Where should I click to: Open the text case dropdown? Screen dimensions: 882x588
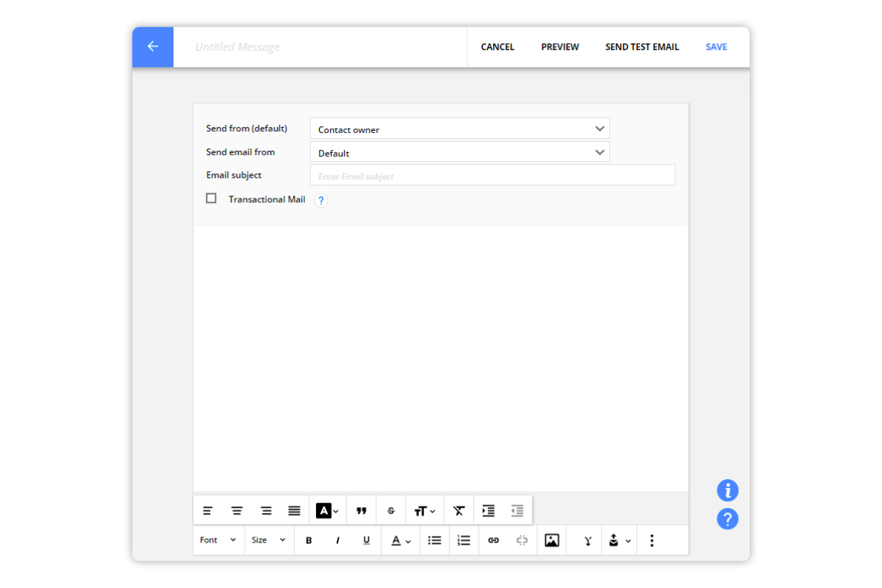(x=425, y=511)
